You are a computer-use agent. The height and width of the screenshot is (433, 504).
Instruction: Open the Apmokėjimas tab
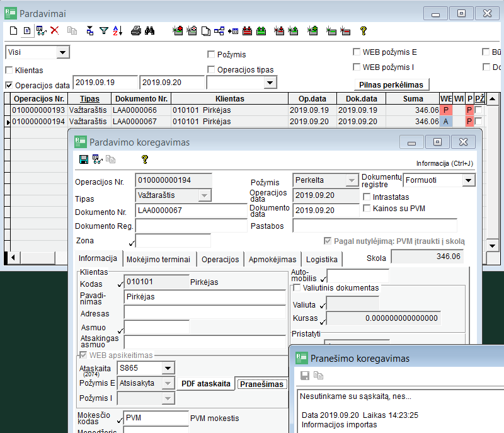point(272,260)
